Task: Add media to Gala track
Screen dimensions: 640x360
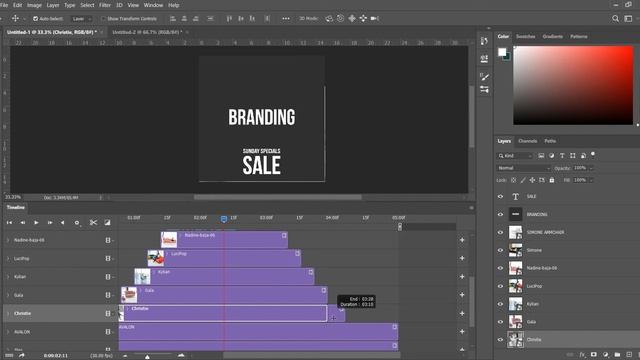Action: [462, 295]
